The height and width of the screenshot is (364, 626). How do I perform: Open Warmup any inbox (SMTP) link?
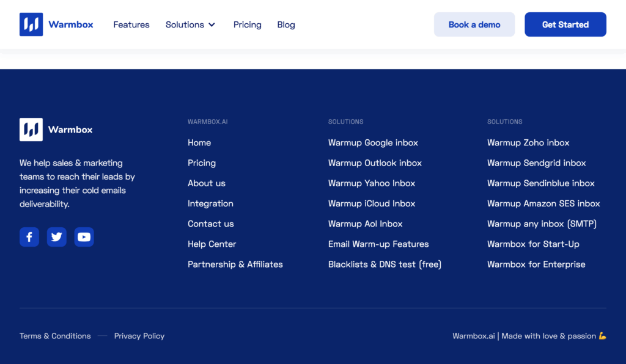pos(542,224)
